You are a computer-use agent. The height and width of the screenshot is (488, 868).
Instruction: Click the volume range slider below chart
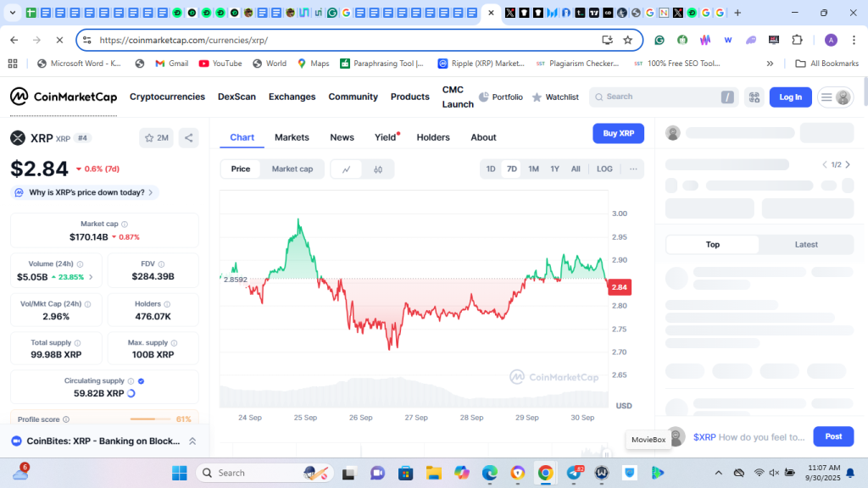coord(414,397)
